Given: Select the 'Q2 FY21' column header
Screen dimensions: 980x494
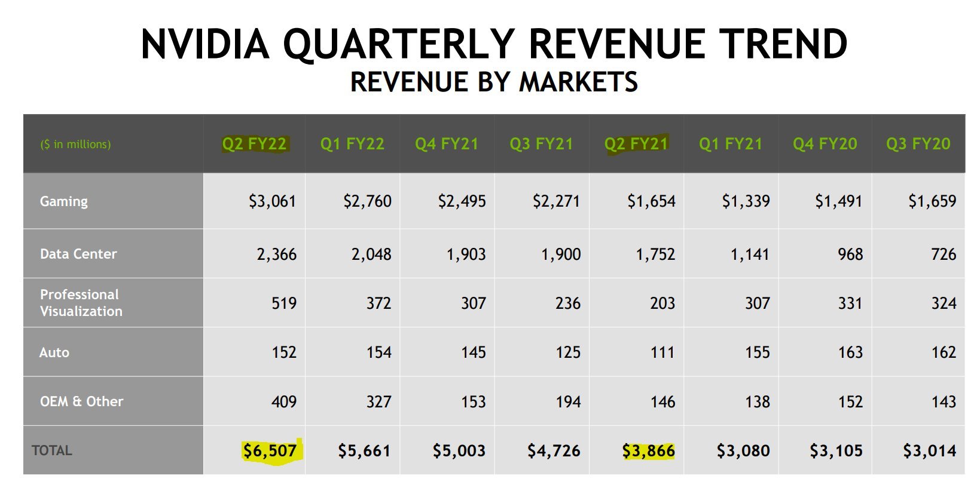Looking at the screenshot, I should 636,144.
